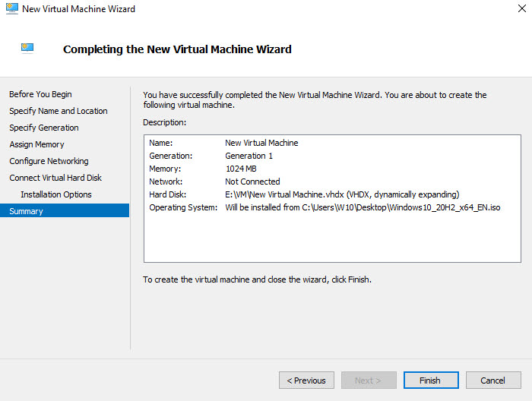
Task: Click the Generation 1 value
Action: point(249,156)
